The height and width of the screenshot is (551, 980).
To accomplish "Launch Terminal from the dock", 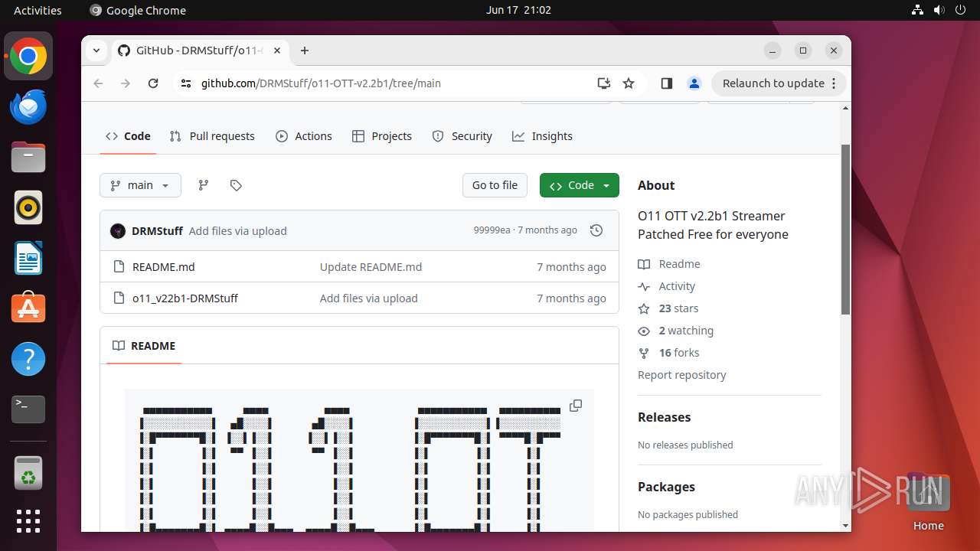I will click(28, 409).
